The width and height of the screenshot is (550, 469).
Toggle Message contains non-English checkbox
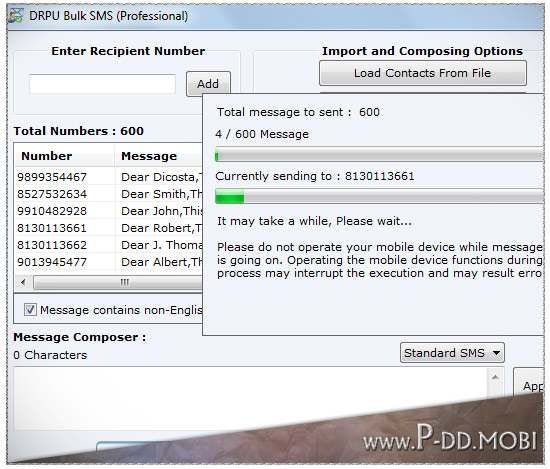click(x=30, y=310)
